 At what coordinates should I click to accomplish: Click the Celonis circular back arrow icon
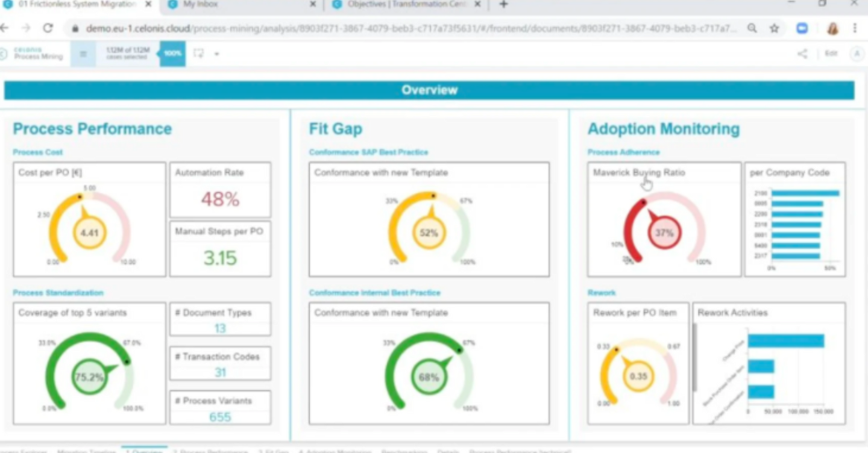coord(3,54)
